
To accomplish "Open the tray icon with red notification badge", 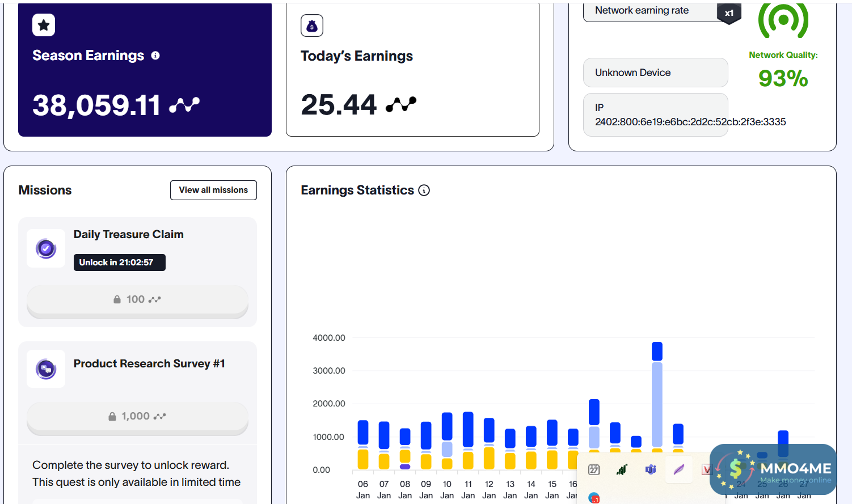I will pos(594,498).
